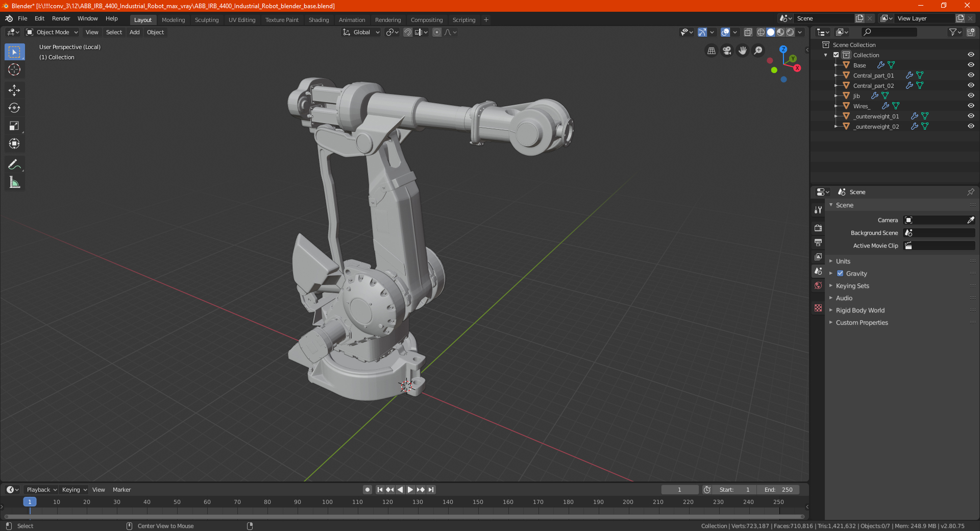Open the viewport Add menu
This screenshot has width=980, height=531.
pos(134,32)
